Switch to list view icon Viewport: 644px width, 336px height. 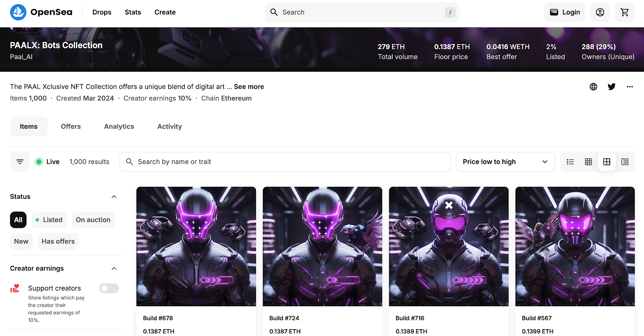point(570,162)
